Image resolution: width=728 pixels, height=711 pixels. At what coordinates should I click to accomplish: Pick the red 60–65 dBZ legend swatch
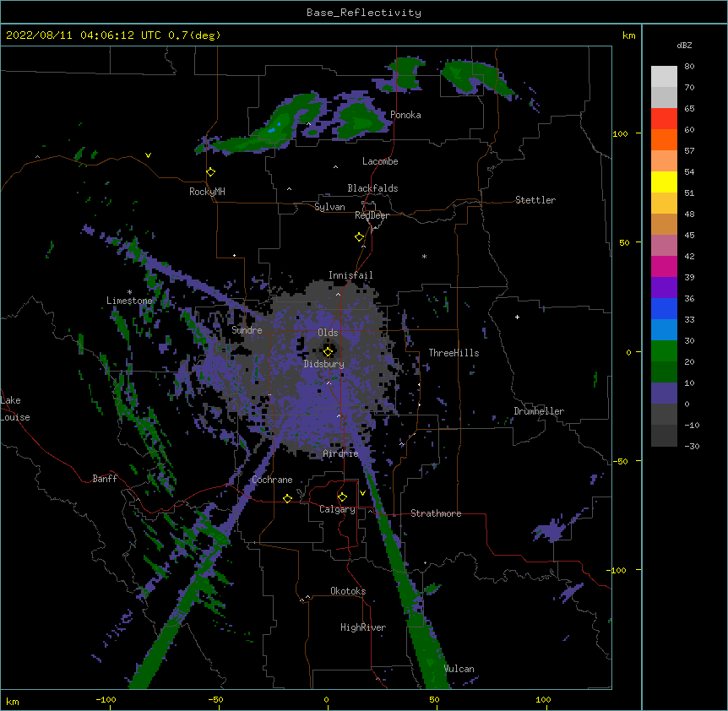click(664, 118)
